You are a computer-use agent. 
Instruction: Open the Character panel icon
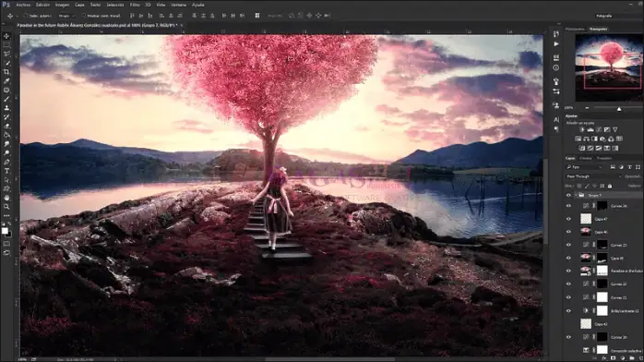[556, 119]
